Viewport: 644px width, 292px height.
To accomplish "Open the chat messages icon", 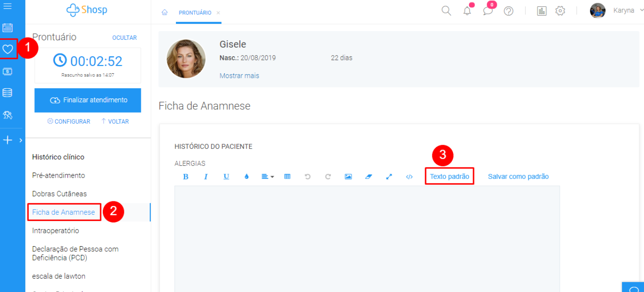I will (x=488, y=11).
